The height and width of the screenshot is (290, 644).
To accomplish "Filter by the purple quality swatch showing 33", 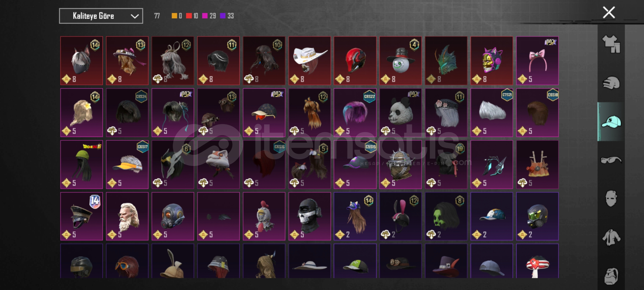I will (223, 16).
